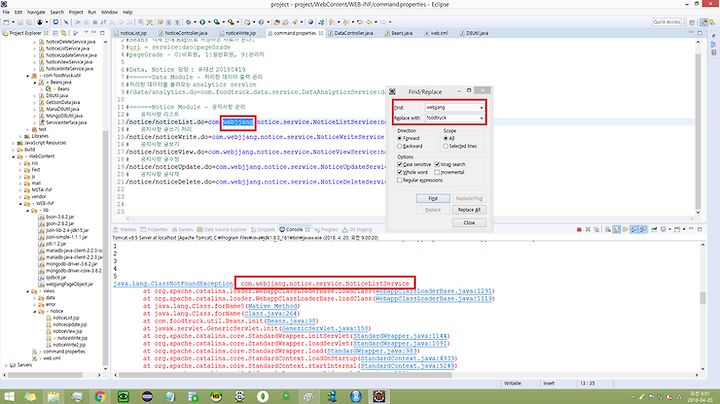
Task: Click the Back navigation arrow toolbar icon
Action: [x=370, y=22]
